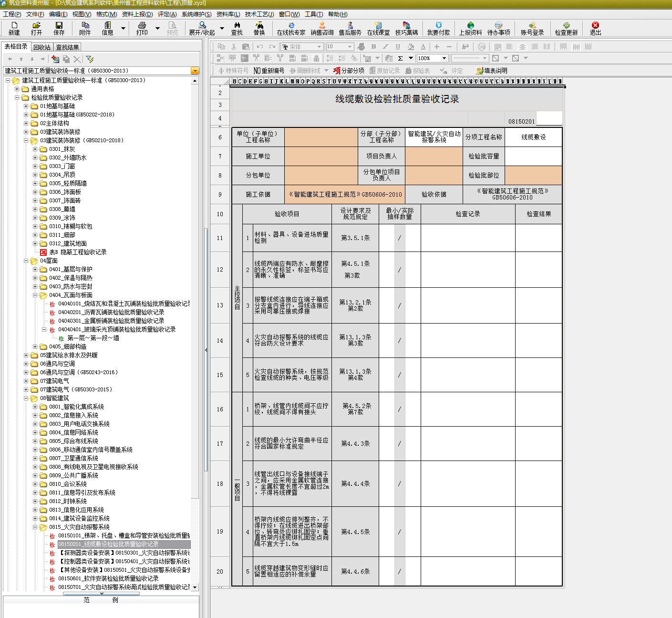
Task: Toggle underline formatting
Action: point(398,47)
